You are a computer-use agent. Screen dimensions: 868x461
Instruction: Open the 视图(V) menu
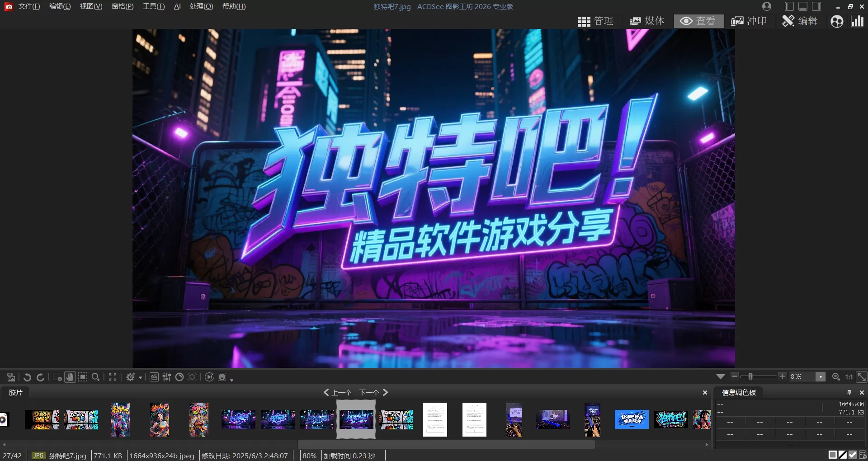tap(91, 6)
